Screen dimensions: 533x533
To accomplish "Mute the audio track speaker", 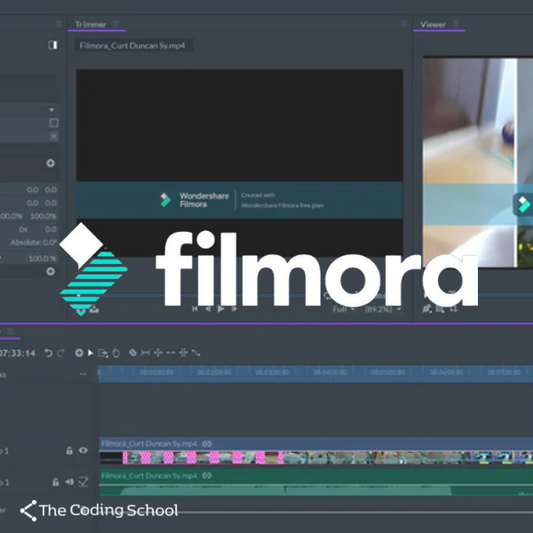I will pos(69,482).
